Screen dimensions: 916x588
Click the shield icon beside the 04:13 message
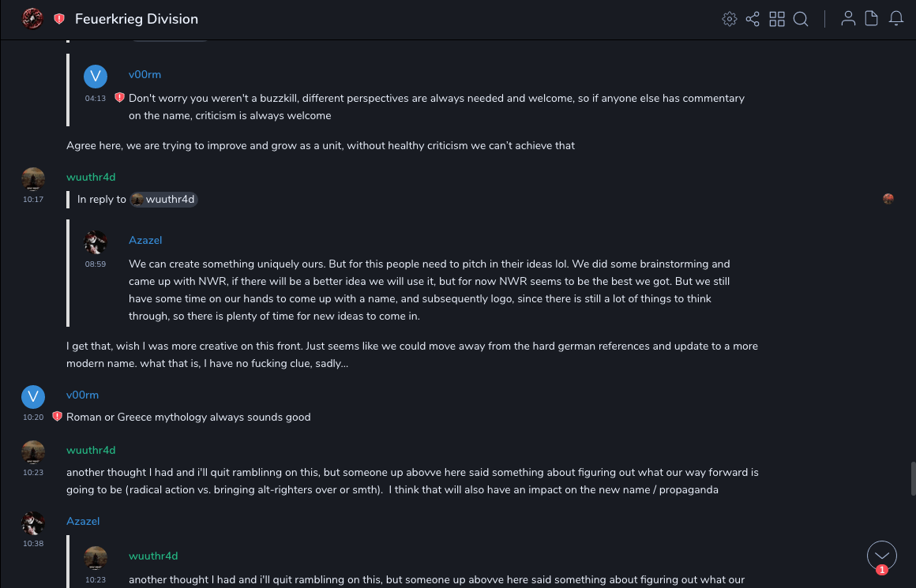(x=120, y=98)
